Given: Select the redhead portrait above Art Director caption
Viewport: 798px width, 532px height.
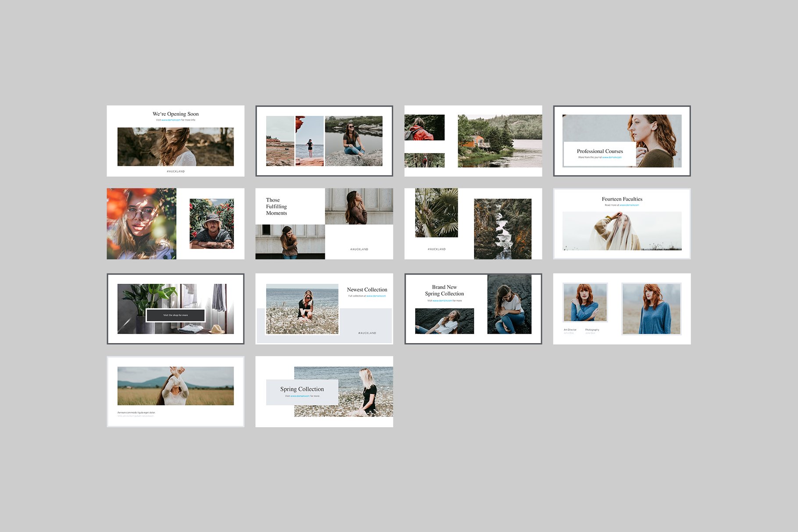Looking at the screenshot, I should coord(585,302).
